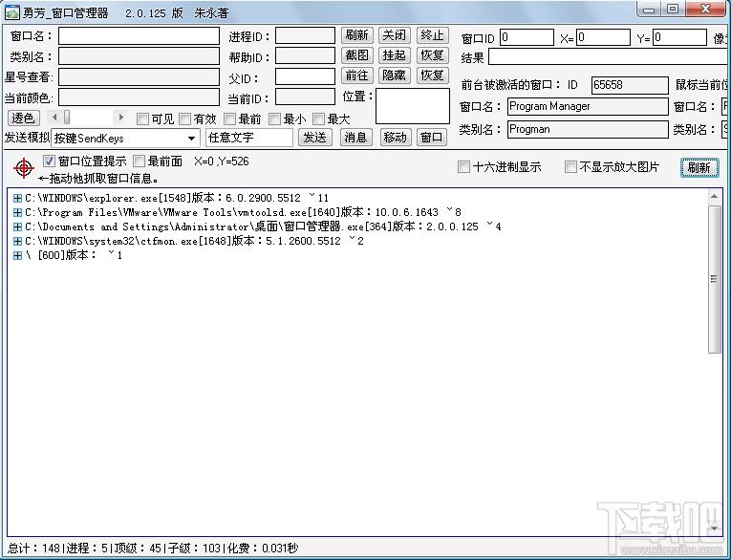Screen dimensions: 731x560
Task: Toggle the 最前 checkbox
Action: coord(229,119)
